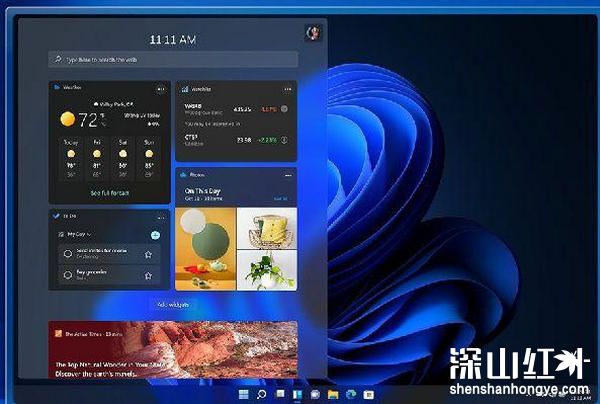
Task: Star the first To Do task as important
Action: coord(148,254)
